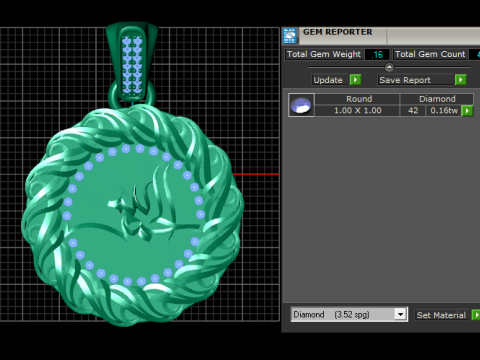Screen dimensions: 480x360
Task: Click the 1.00 X 1.00 size cell
Action: click(x=357, y=111)
